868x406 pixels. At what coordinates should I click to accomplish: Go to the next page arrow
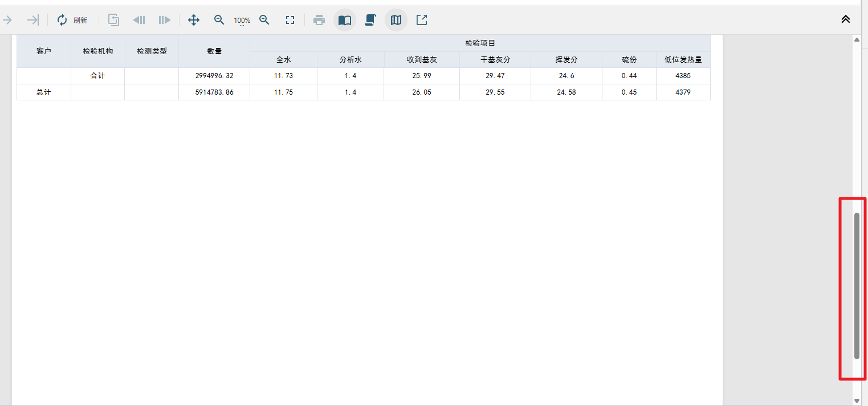tap(7, 20)
